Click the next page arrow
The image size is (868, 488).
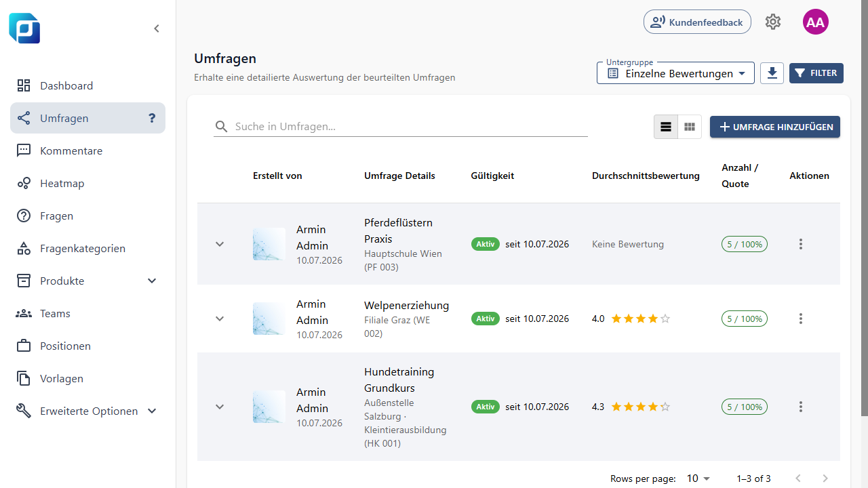[x=825, y=479]
